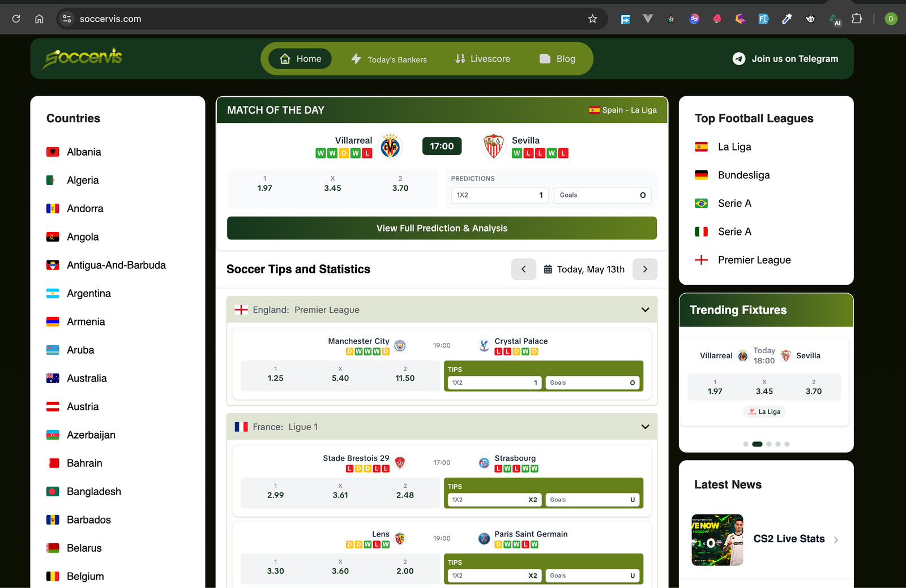Click the Crystal Palace club crest

(484, 346)
